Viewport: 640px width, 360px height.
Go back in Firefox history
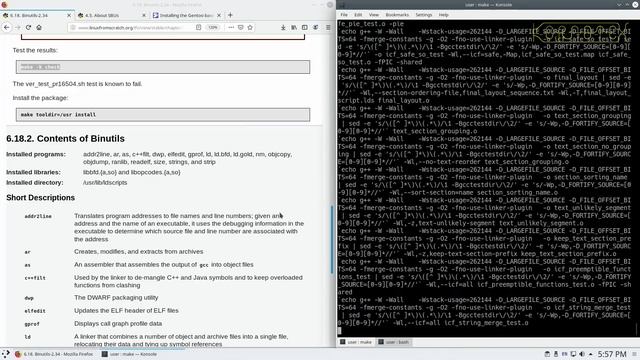point(7,27)
